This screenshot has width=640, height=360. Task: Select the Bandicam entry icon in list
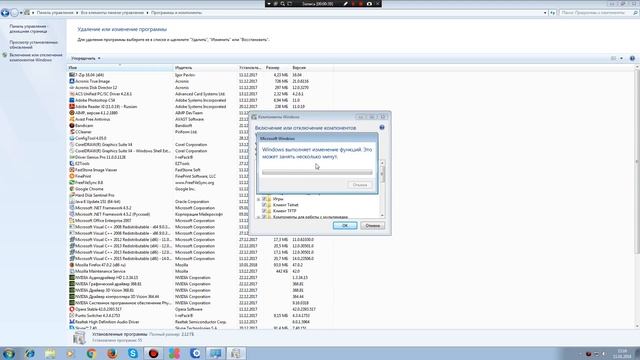coord(72,126)
